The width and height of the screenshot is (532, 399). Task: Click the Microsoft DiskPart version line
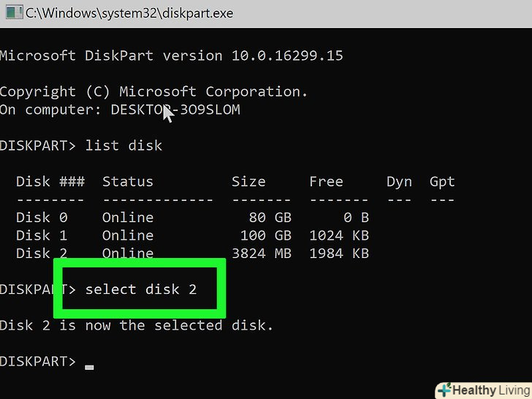(171, 56)
